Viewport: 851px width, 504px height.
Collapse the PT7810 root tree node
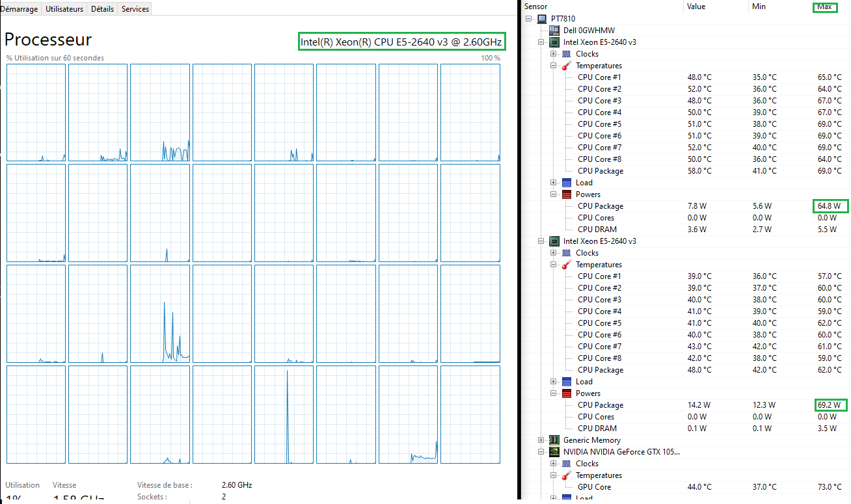[529, 19]
